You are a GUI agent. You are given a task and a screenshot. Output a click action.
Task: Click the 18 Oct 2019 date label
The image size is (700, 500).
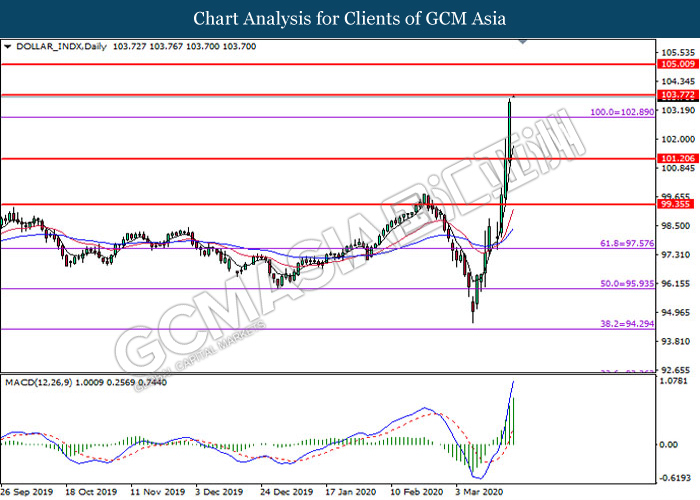(91, 492)
